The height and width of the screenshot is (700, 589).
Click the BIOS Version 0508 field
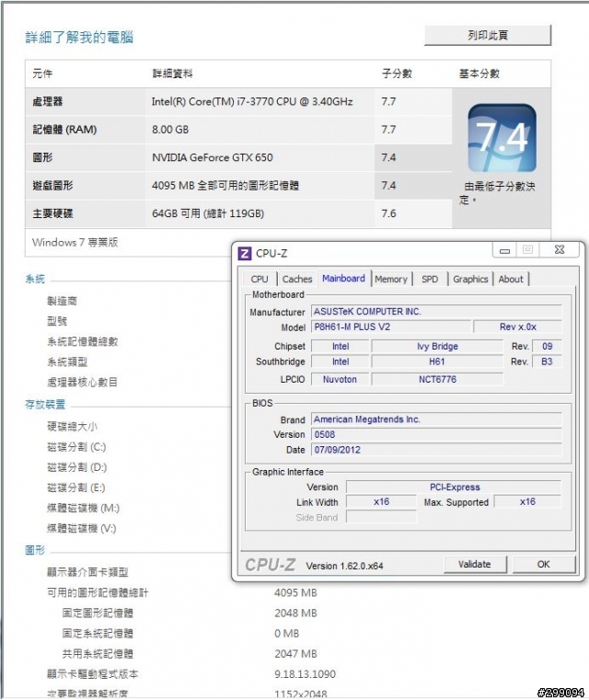pos(436,434)
